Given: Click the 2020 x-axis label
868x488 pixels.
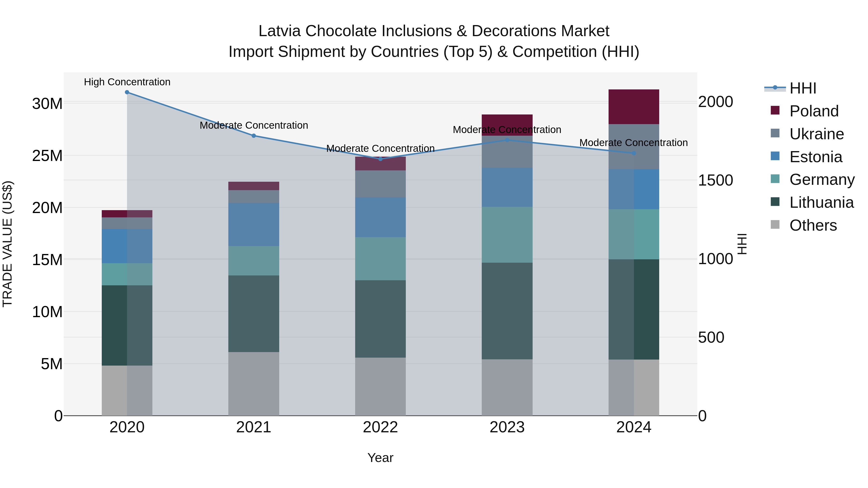Looking at the screenshot, I should pos(127,427).
